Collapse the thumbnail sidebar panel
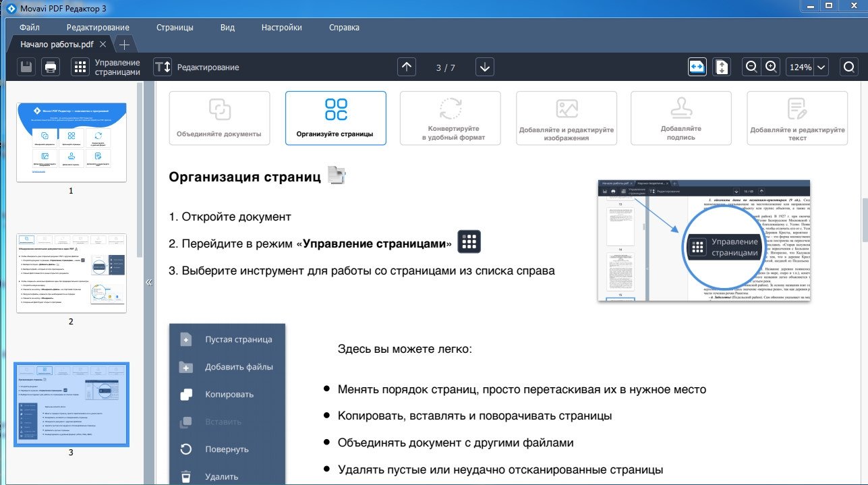Screen dimensions: 868x485 point(149,283)
